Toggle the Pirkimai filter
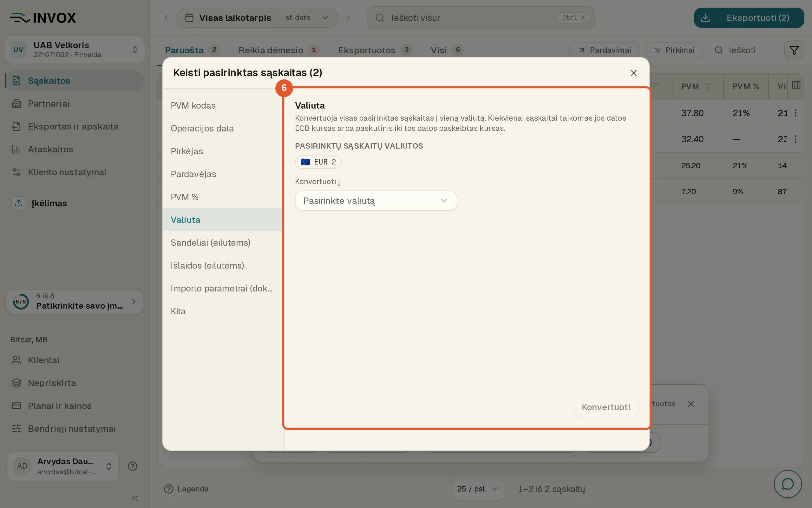Viewport: 812px width, 508px height. tap(673, 50)
